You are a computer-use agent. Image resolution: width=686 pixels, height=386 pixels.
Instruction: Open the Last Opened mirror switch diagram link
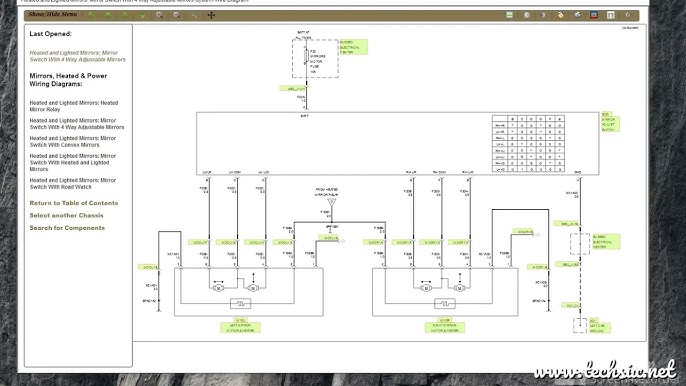(77, 56)
